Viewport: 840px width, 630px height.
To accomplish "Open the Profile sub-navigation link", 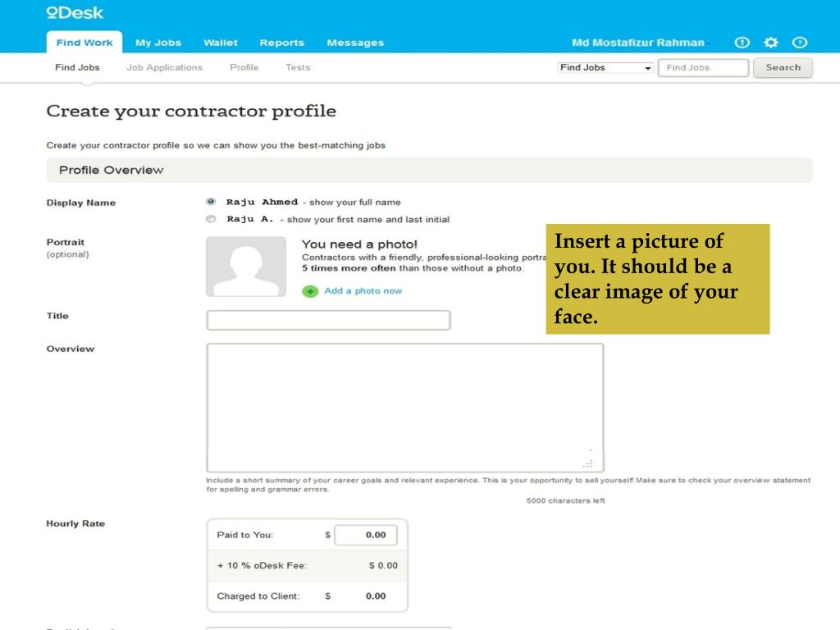I will tap(244, 67).
